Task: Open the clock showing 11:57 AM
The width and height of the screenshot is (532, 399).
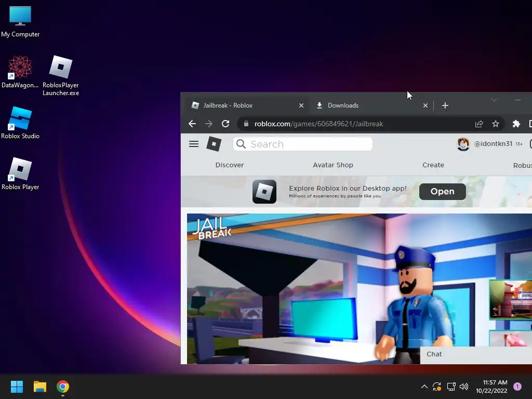Action: (x=491, y=387)
